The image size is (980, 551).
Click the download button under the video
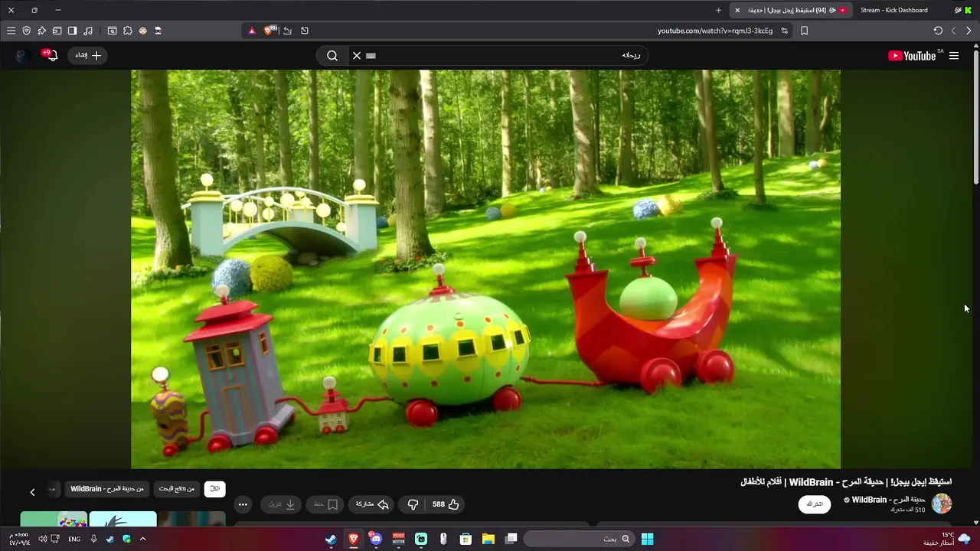(x=282, y=504)
